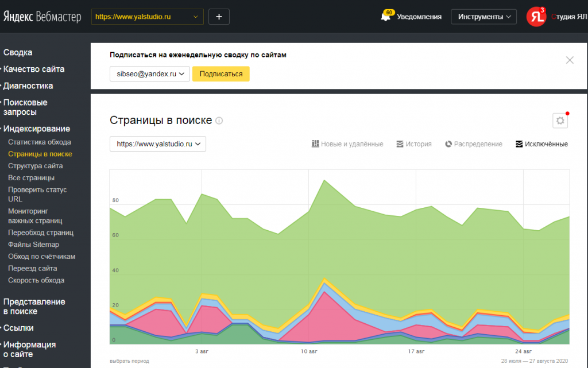Click the 10 авг date on the chart axis

pyautogui.click(x=309, y=351)
